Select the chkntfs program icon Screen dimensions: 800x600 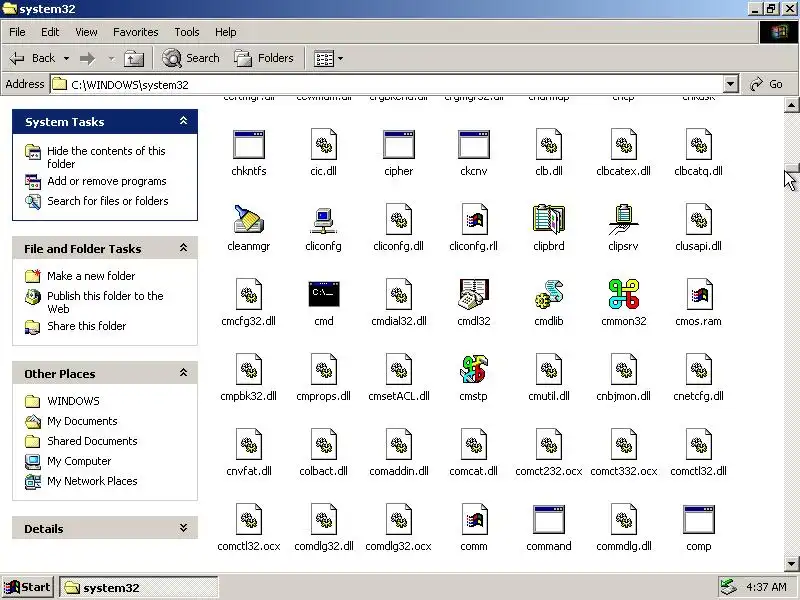(248, 144)
